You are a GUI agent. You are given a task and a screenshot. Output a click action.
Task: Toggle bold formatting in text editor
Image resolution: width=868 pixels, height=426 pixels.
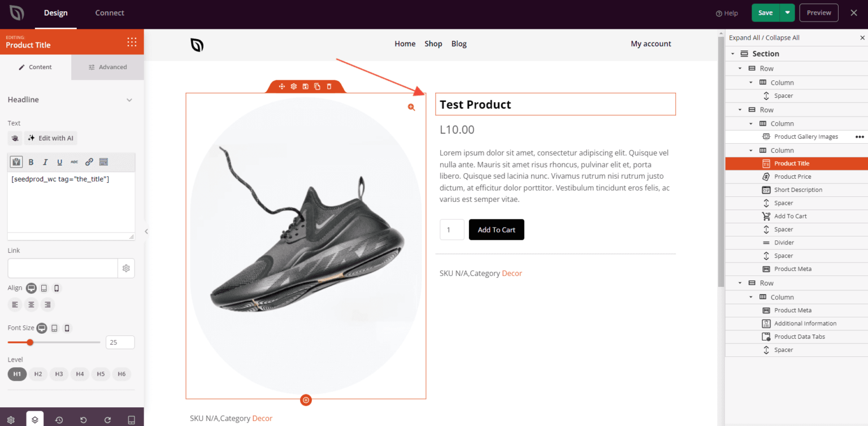(31, 162)
